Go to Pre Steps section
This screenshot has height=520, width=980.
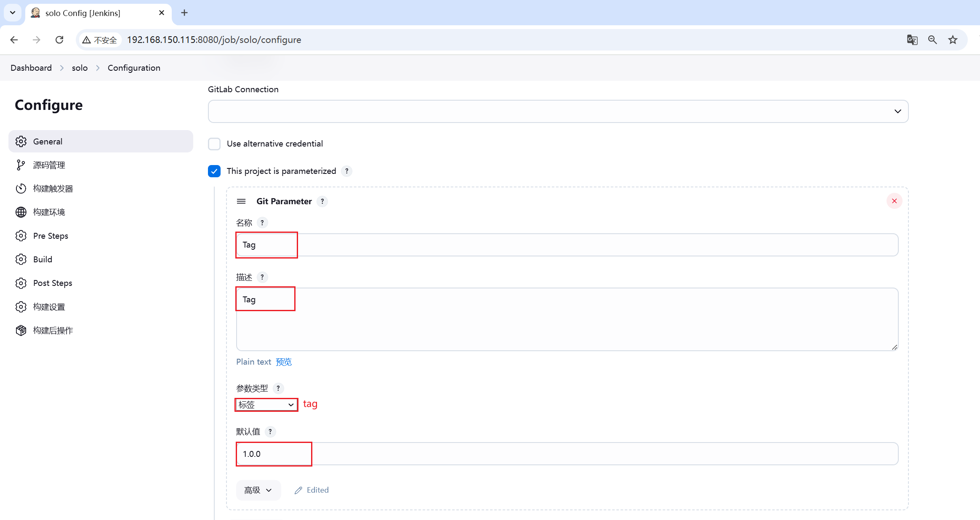coord(101,235)
